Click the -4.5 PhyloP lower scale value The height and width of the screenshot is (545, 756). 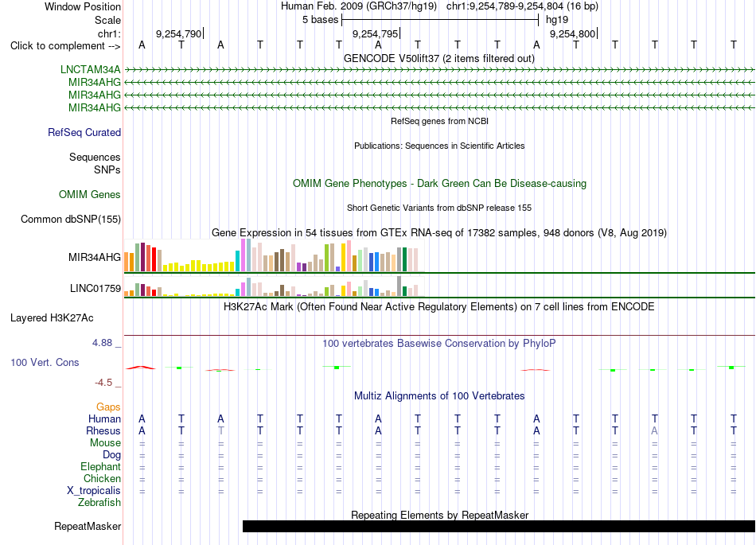[103, 383]
